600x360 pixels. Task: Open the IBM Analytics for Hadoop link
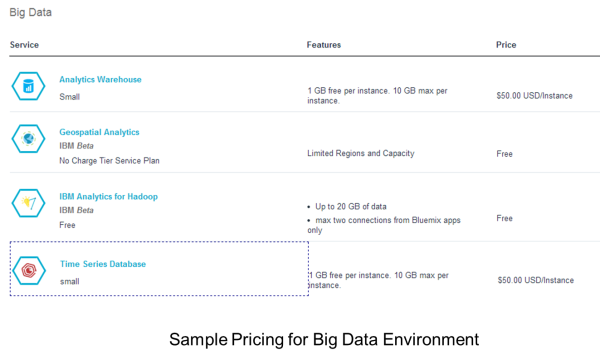[x=108, y=197]
